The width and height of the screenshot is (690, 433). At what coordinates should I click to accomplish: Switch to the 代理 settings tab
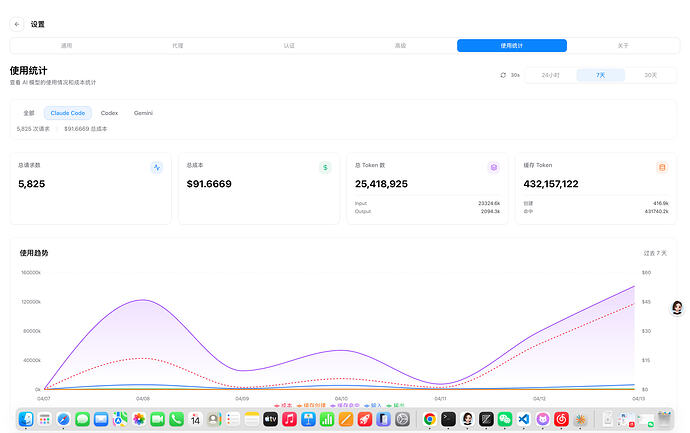(178, 46)
